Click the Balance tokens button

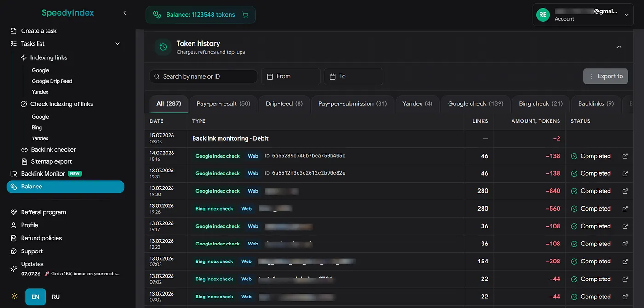tap(201, 15)
